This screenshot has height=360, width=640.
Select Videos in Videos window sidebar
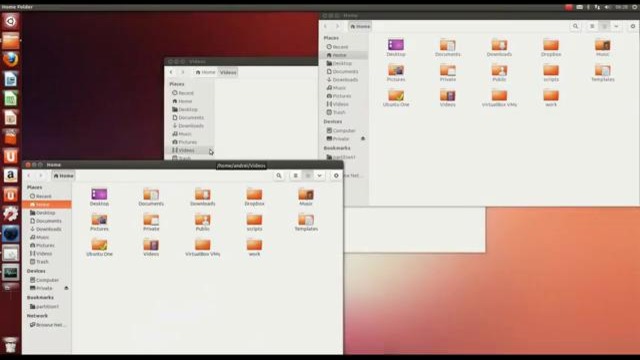click(x=189, y=150)
